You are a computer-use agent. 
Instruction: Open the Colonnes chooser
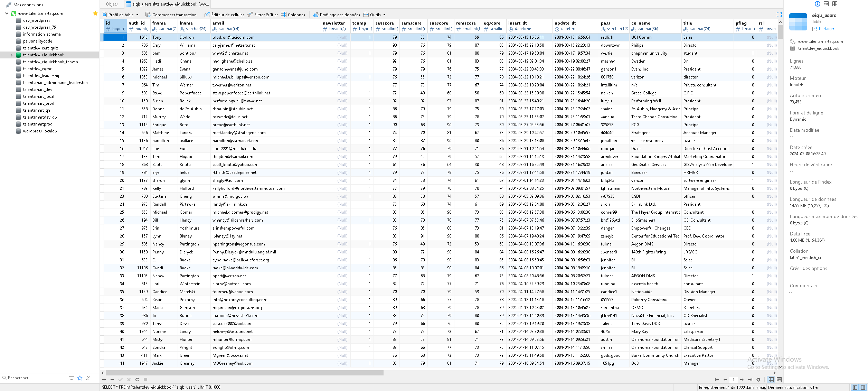pyautogui.click(x=293, y=15)
